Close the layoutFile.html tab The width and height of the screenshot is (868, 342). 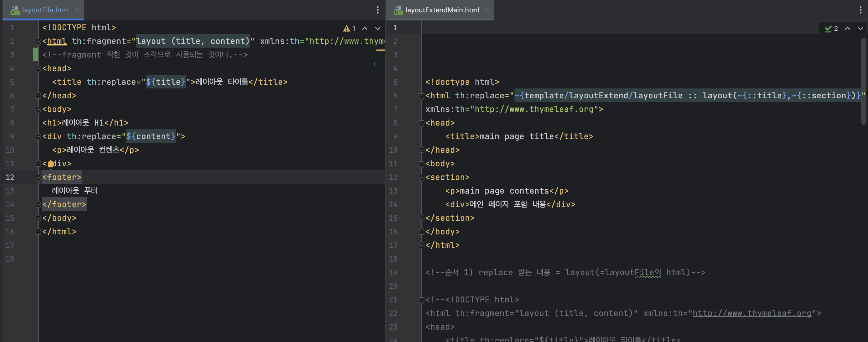[x=77, y=10]
